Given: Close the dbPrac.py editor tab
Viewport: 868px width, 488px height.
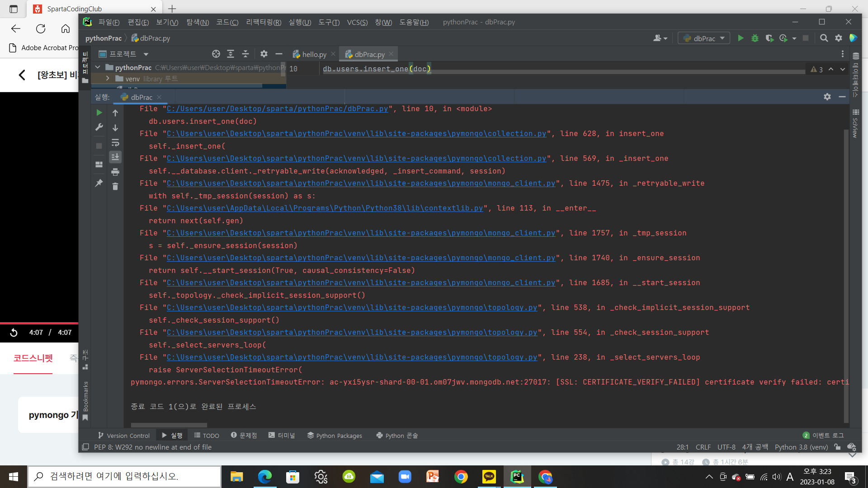Looking at the screenshot, I should (391, 54).
